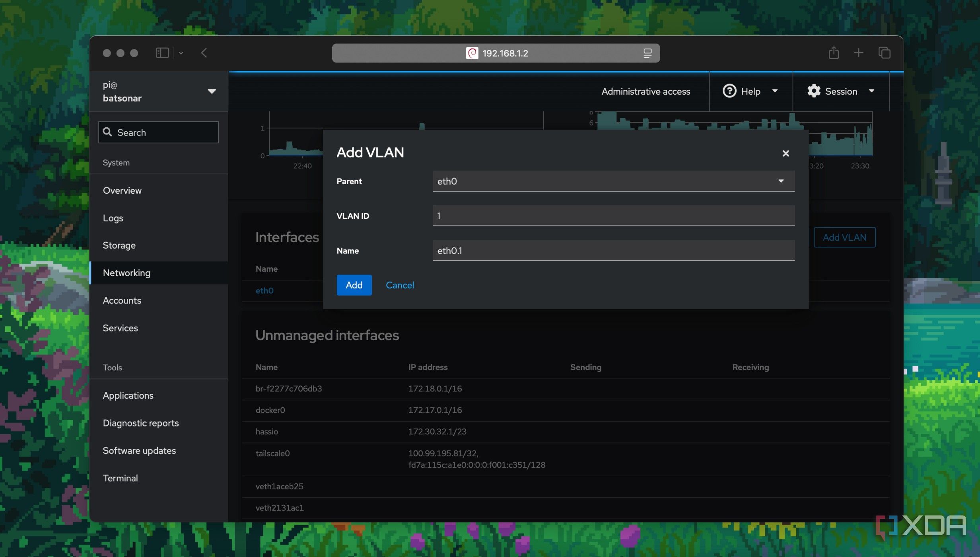Click the Name field containing eth0.1
The width and height of the screenshot is (980, 557).
tap(613, 250)
